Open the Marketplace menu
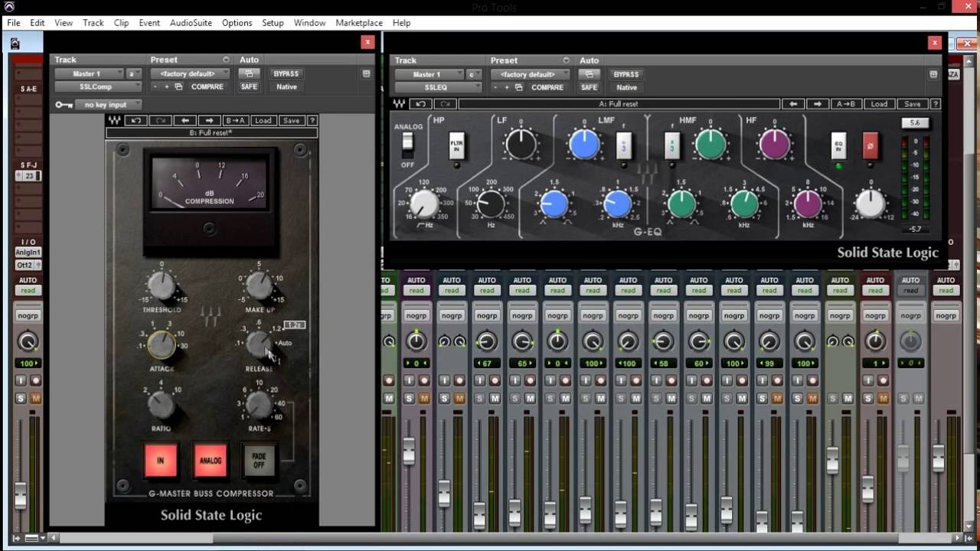The width and height of the screenshot is (980, 551). (x=359, y=23)
